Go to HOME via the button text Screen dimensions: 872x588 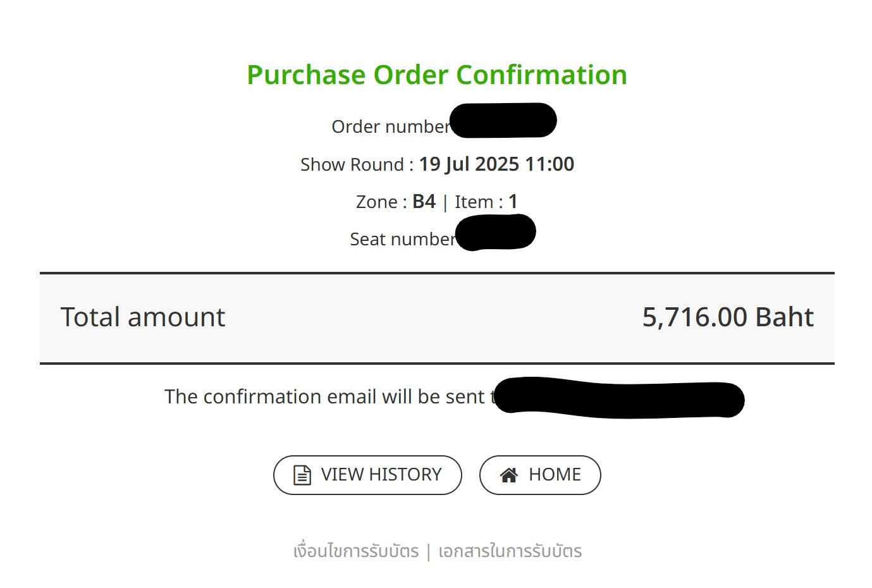click(555, 474)
